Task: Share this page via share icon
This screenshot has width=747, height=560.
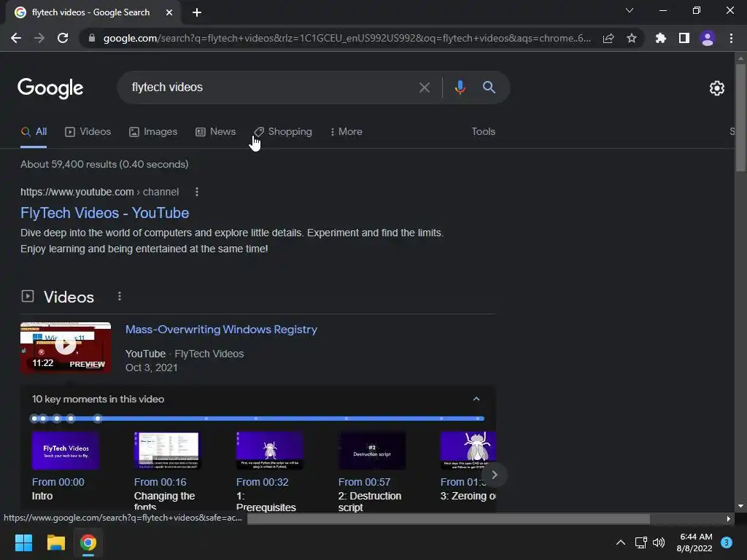Action: pyautogui.click(x=608, y=38)
